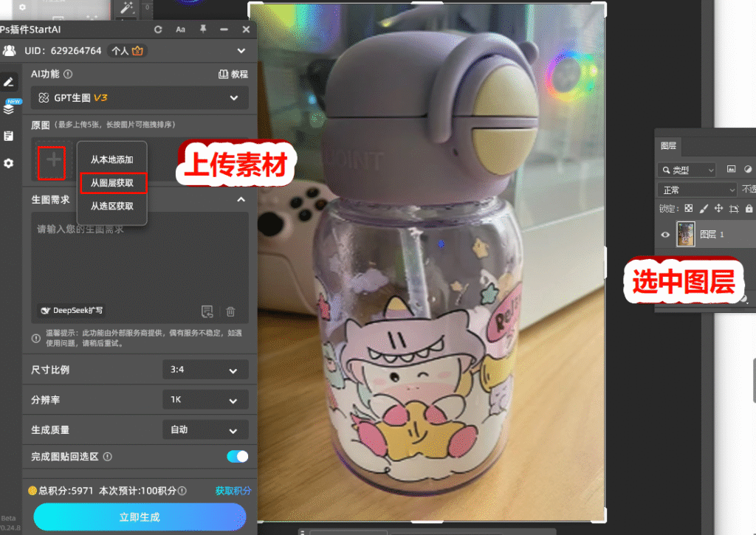The width and height of the screenshot is (756, 535).
Task: Click the trash icon in prompt box
Action: tap(230, 311)
